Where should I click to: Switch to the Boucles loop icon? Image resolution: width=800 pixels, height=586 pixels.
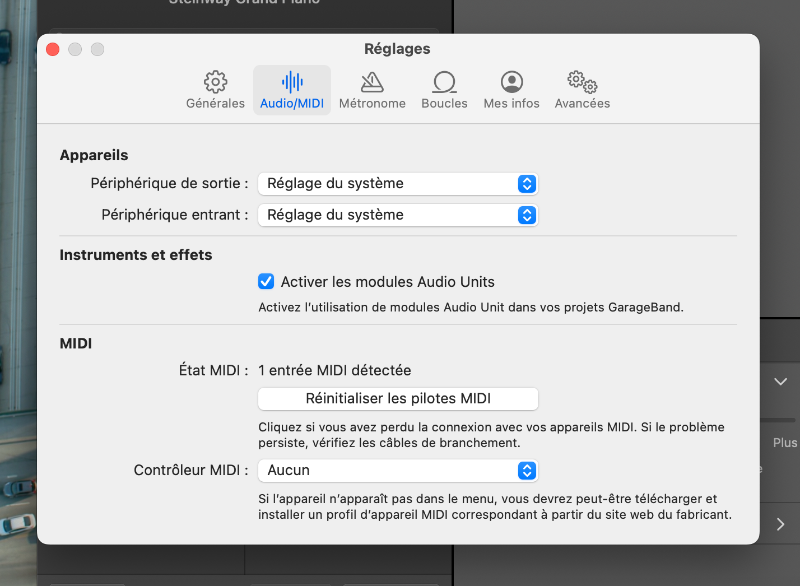click(444, 82)
